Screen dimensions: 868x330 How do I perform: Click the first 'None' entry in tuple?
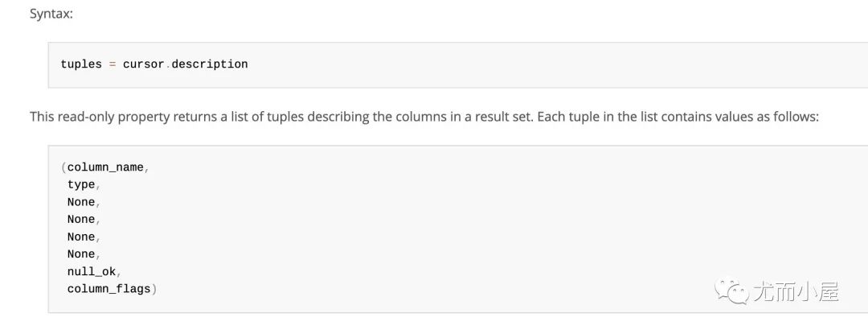(81, 202)
